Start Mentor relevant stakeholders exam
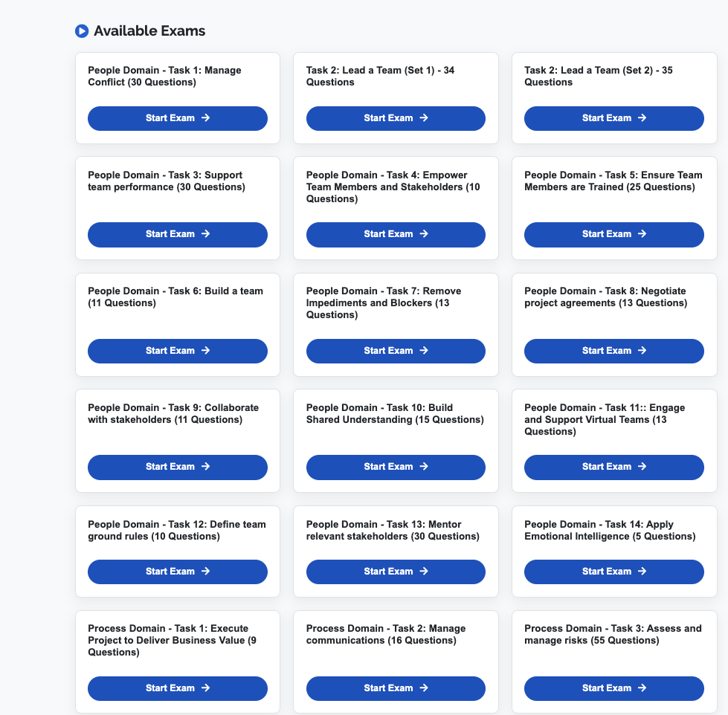728x715 pixels. (x=396, y=572)
